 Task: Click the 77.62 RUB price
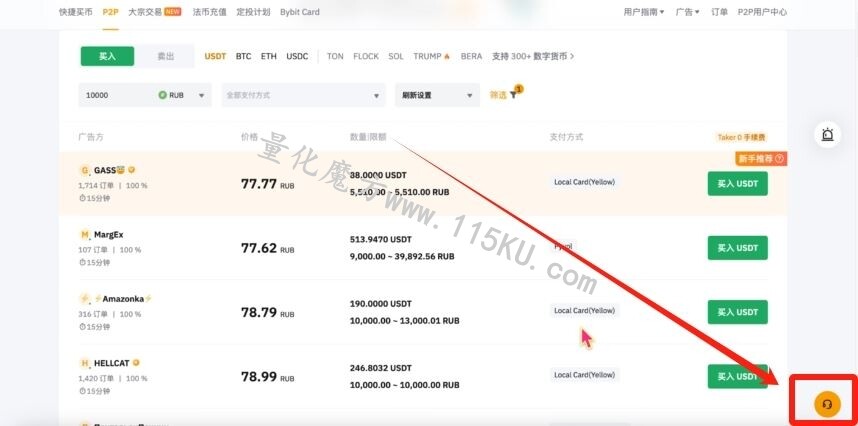coord(268,248)
